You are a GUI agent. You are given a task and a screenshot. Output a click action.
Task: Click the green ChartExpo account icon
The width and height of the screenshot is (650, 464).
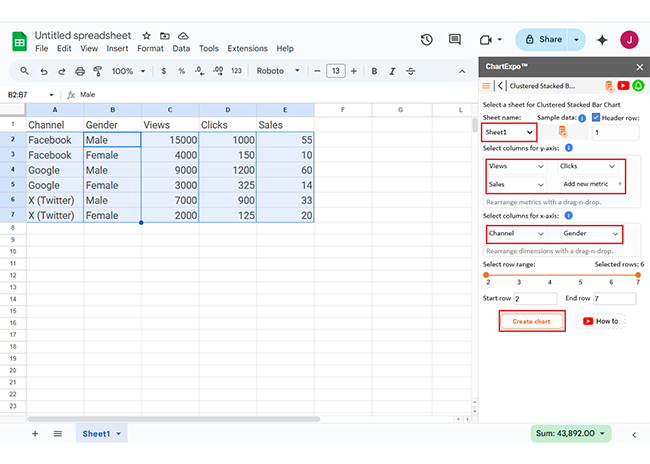(638, 85)
